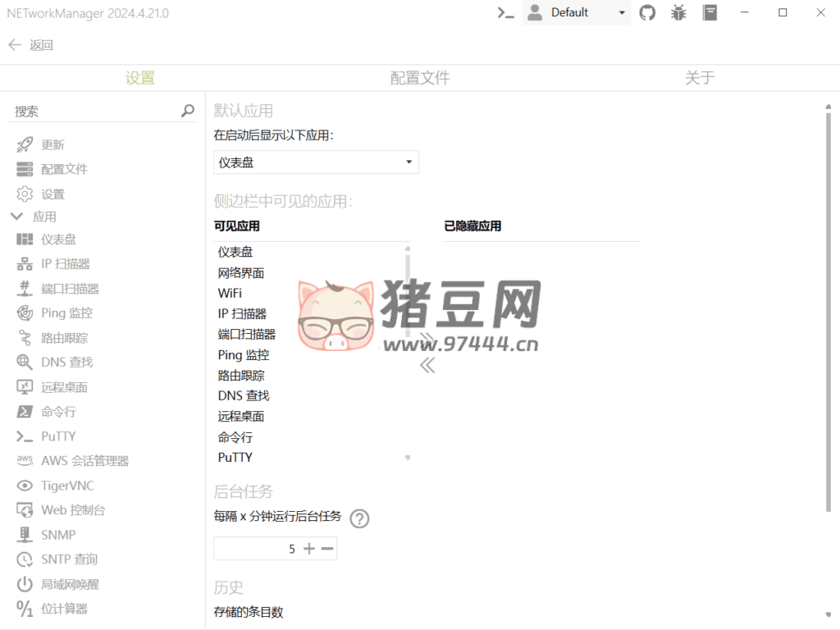
Task: Click the TigerVNC eye icon
Action: pos(25,486)
